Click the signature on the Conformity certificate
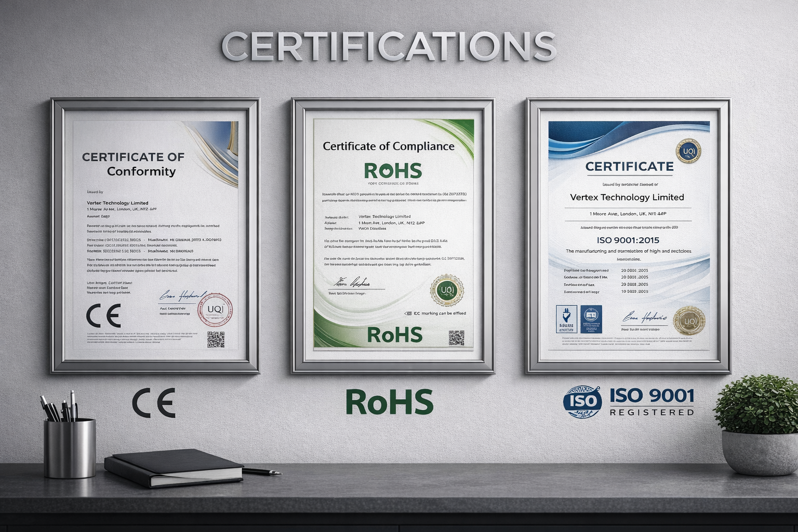 [x=183, y=296]
